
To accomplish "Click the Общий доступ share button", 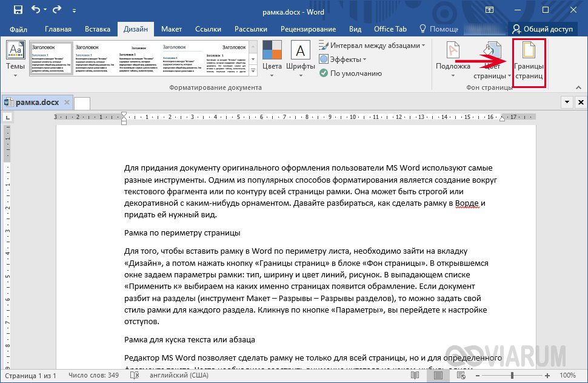I will [543, 29].
